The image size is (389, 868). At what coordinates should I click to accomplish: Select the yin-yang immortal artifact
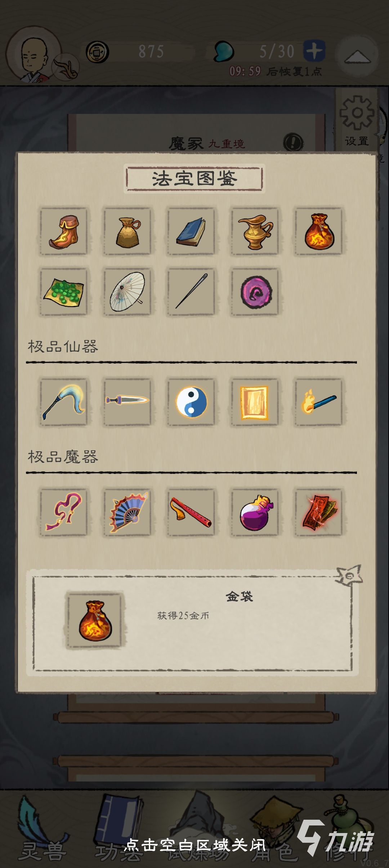click(x=191, y=402)
